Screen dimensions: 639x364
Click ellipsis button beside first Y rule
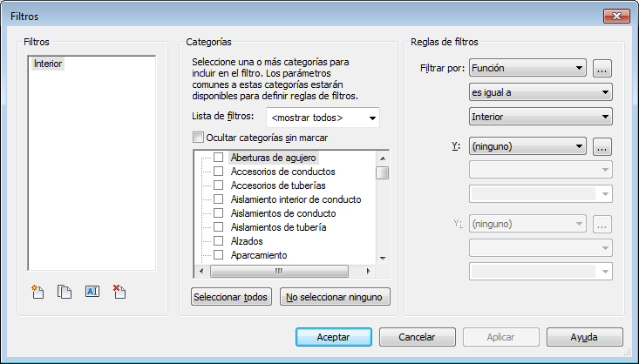(x=602, y=147)
